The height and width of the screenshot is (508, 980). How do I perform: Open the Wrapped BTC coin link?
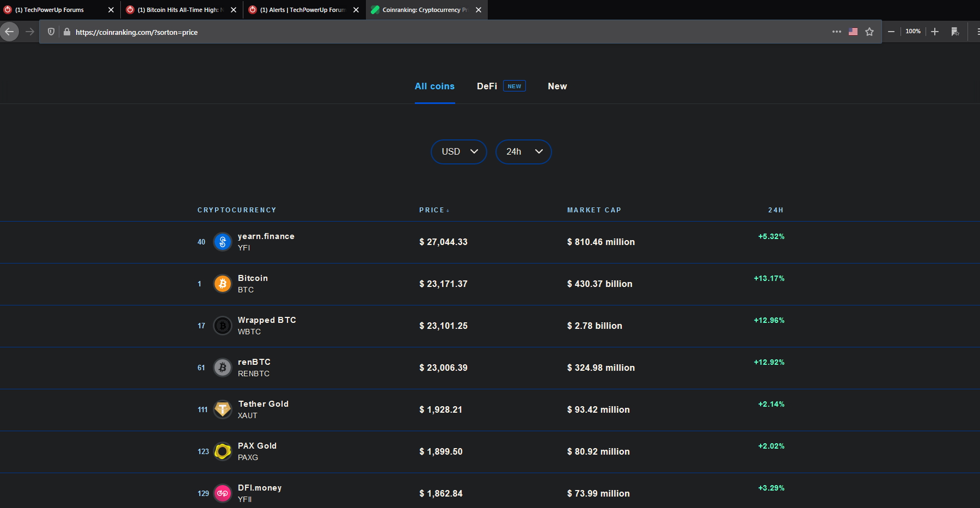267,320
